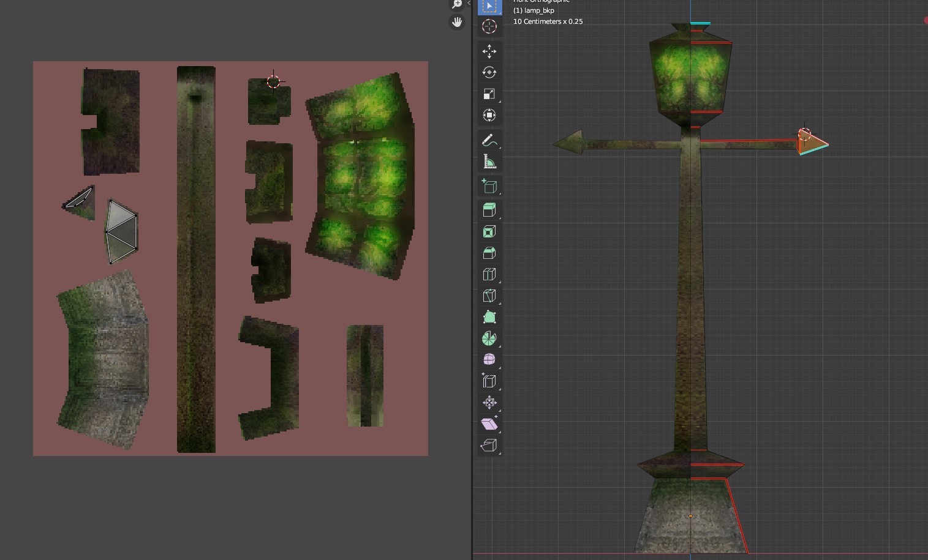
Task: Choose the Spin tool
Action: [489, 338]
